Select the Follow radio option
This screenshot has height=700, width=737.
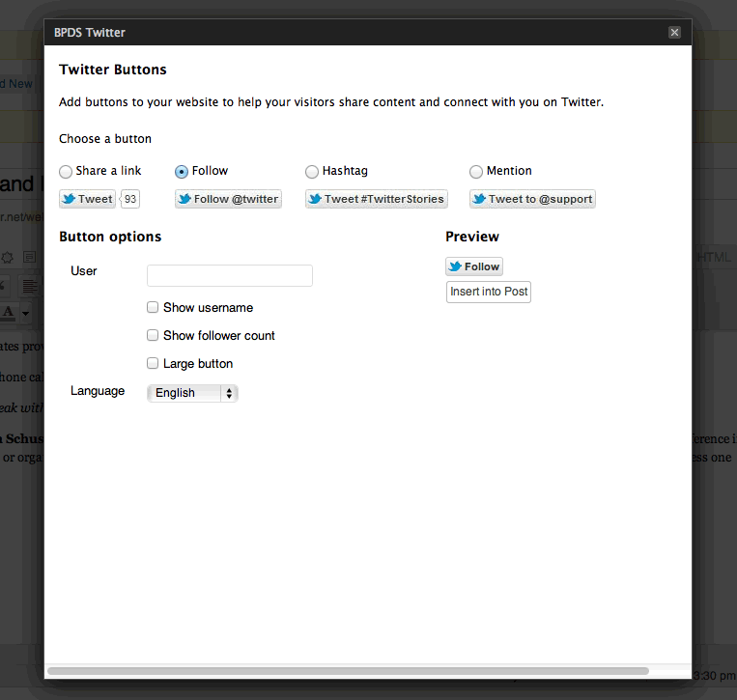[x=182, y=172]
